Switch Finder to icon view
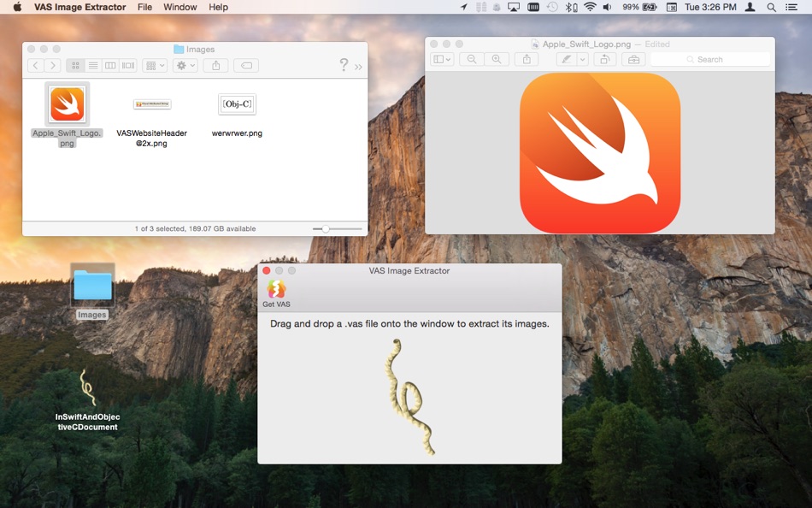Screen dimensions: 812x508 click(75, 65)
